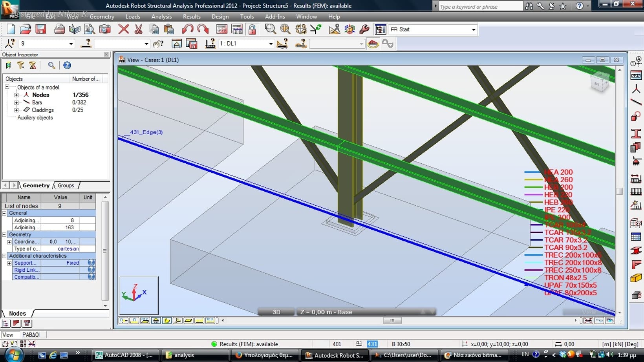Screen dimensions: 644x362
Task: Click the camera screen capture icon
Action: pyautogui.click(x=104, y=29)
